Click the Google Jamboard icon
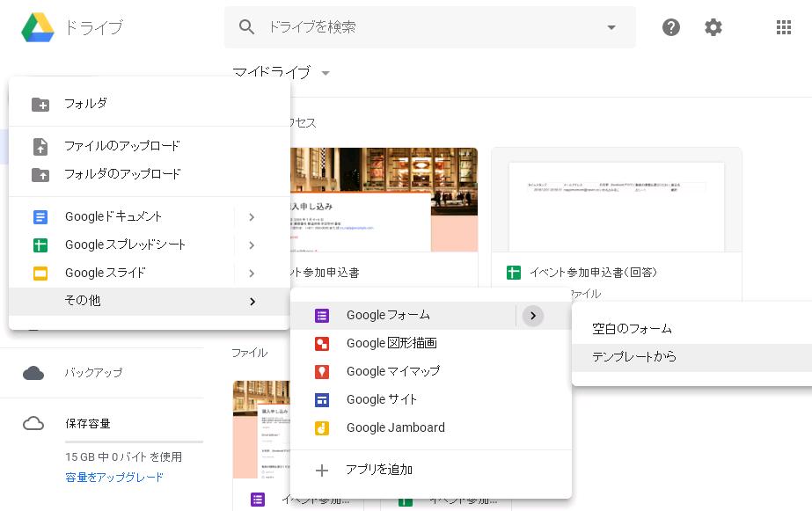 [322, 428]
